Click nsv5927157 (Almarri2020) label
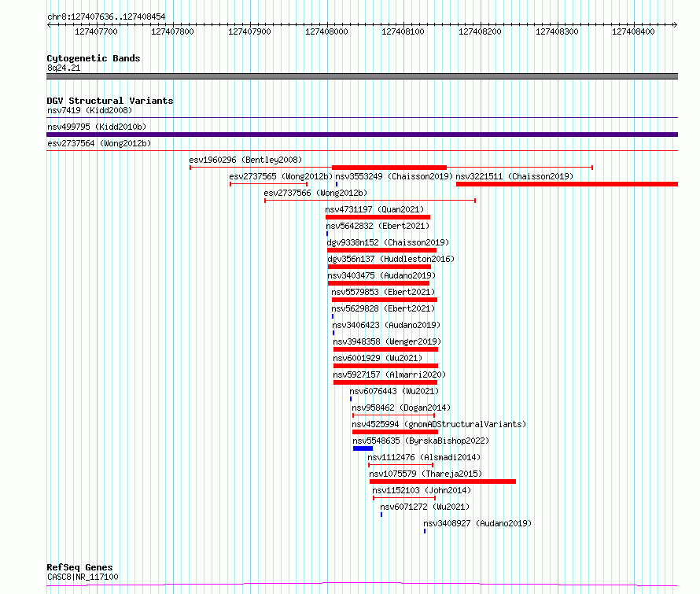Viewport: 700px width, 594px height. pyautogui.click(x=389, y=374)
